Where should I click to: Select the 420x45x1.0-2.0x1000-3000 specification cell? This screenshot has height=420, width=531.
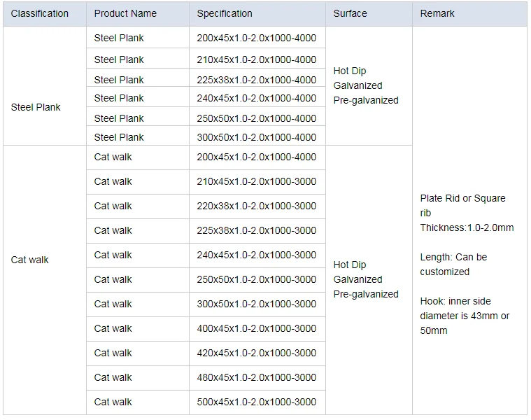(256, 353)
